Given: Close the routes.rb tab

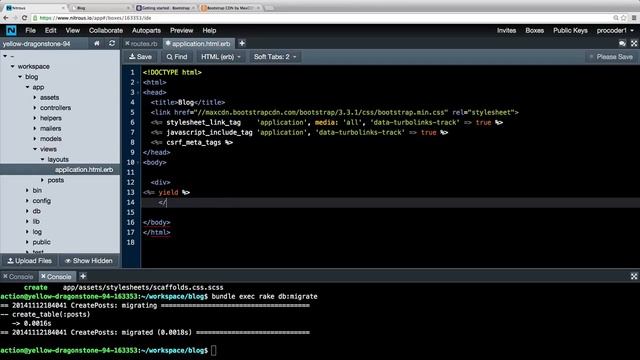Looking at the screenshot, I should pyautogui.click(x=127, y=43).
